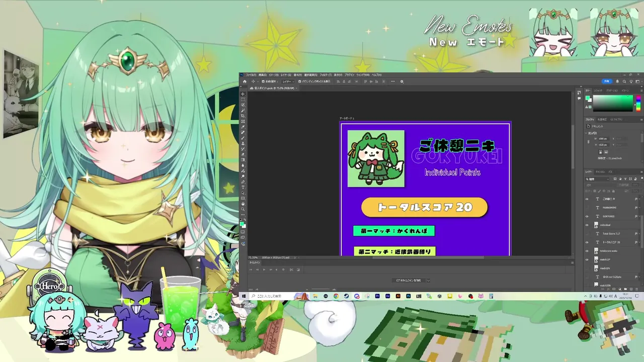Hide the individual layer

coord(587,225)
